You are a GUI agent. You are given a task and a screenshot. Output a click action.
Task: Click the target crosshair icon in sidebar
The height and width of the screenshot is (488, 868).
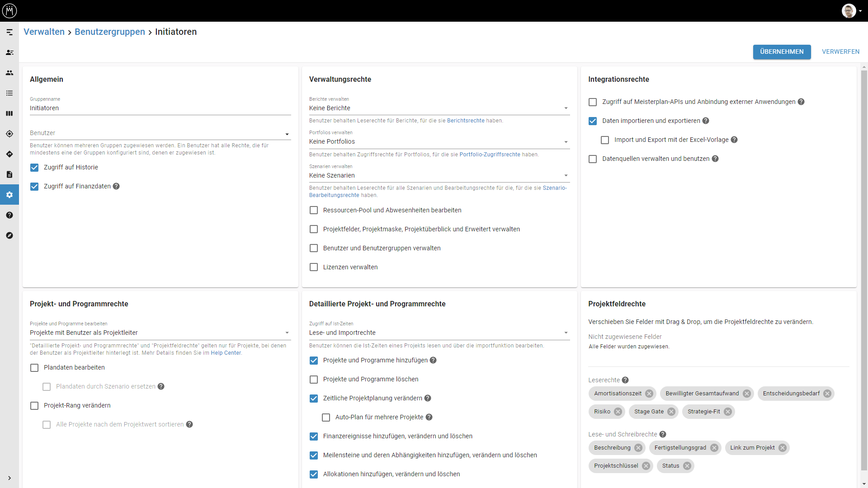[9, 134]
